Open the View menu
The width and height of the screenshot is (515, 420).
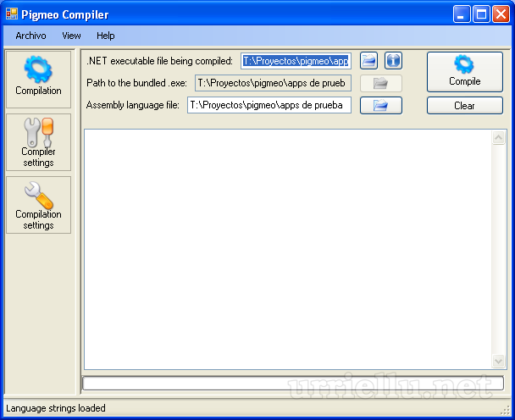pos(71,36)
